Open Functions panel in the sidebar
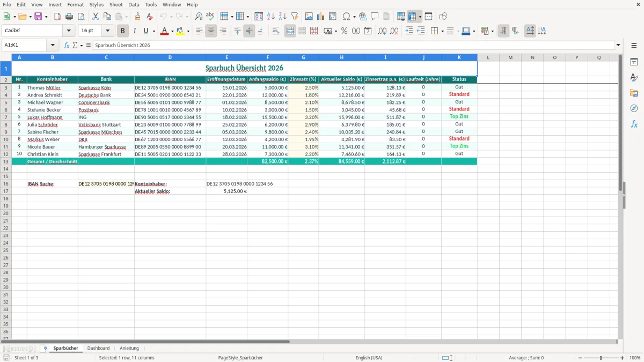Image resolution: width=644 pixels, height=362 pixels. [634, 124]
